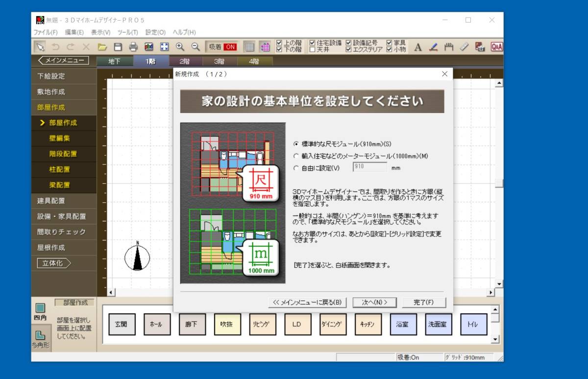Close the 新規作成 dialog

[444, 74]
